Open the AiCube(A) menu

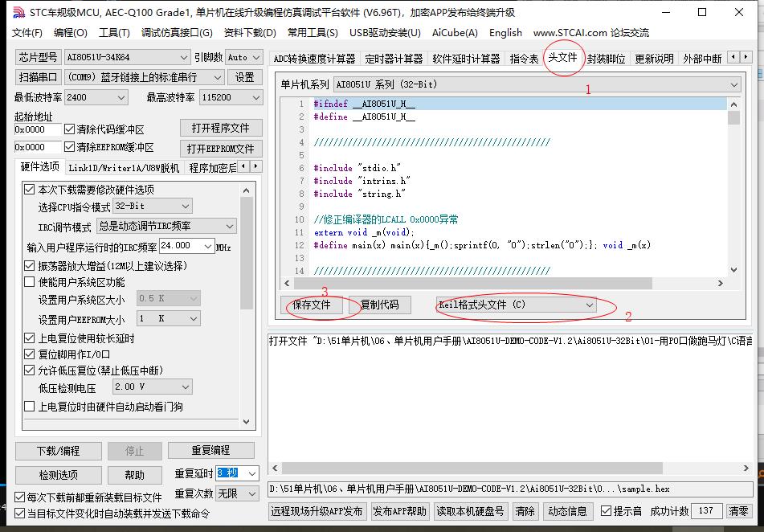455,33
